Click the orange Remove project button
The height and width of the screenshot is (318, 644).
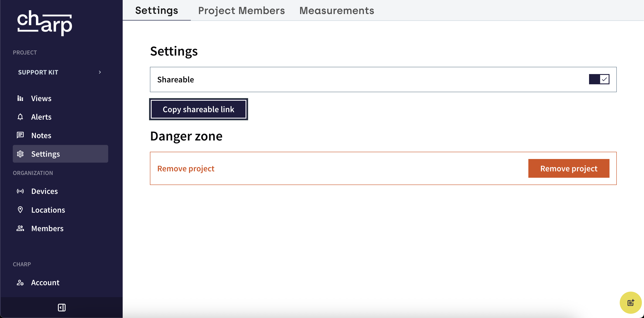pos(569,168)
